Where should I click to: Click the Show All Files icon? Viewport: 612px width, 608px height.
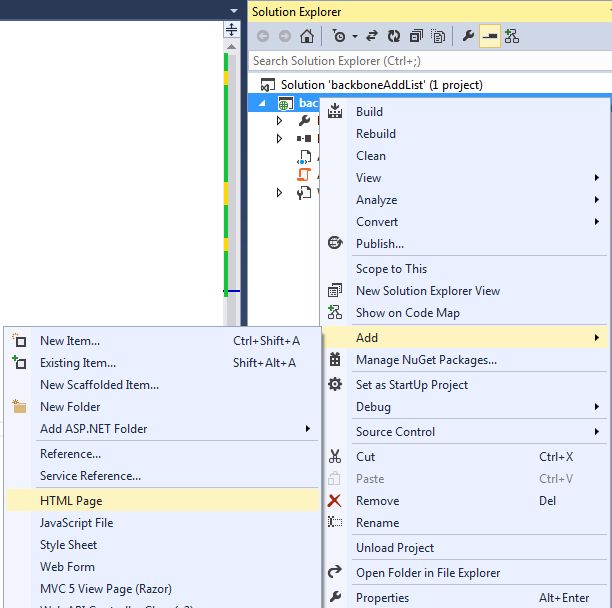[x=438, y=36]
